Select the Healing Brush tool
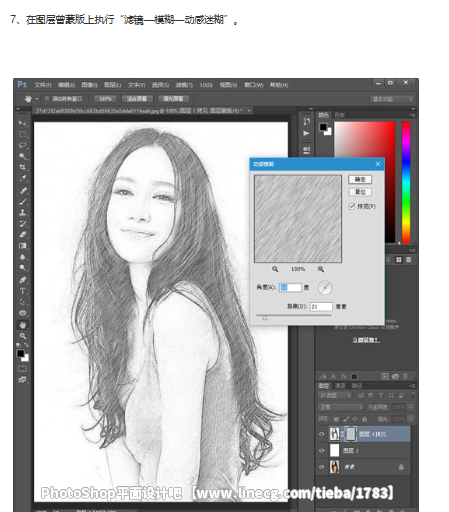The height and width of the screenshot is (512, 449). [23, 191]
